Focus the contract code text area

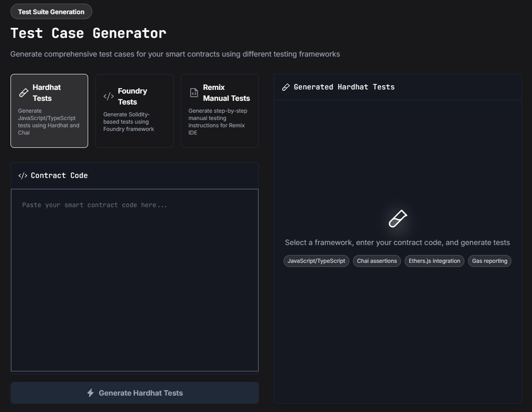[135, 280]
